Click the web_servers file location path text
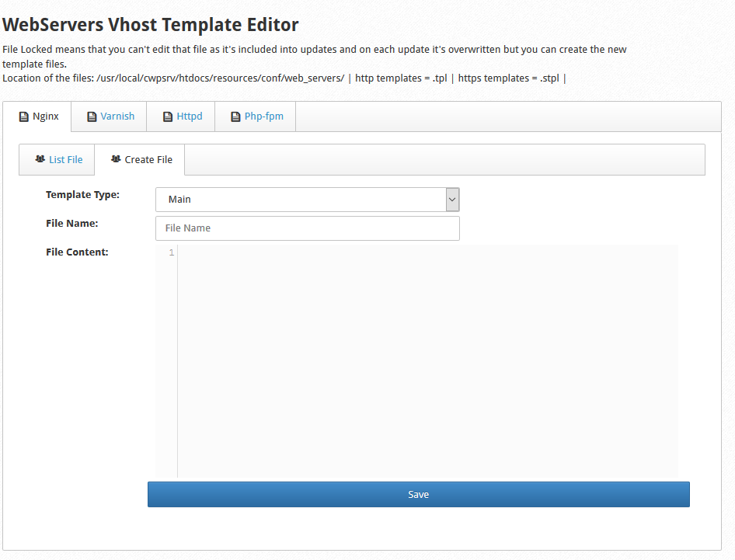This screenshot has height=560, width=735. pos(221,78)
